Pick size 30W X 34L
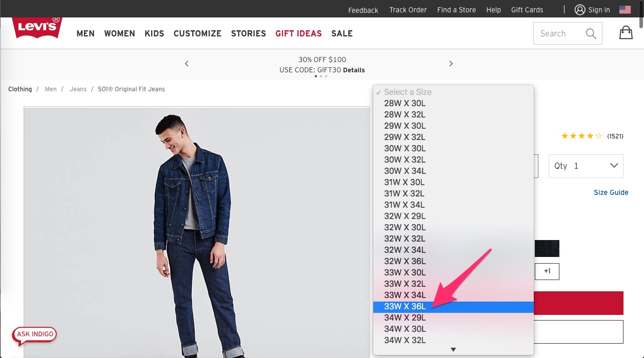 [x=453, y=171]
